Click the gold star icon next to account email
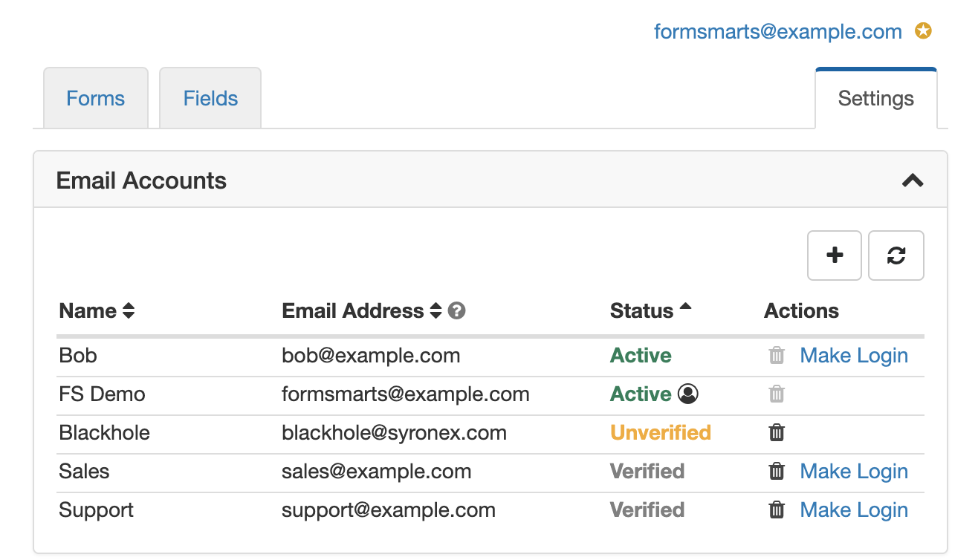Image resolution: width=978 pixels, height=560 pixels. [x=923, y=32]
